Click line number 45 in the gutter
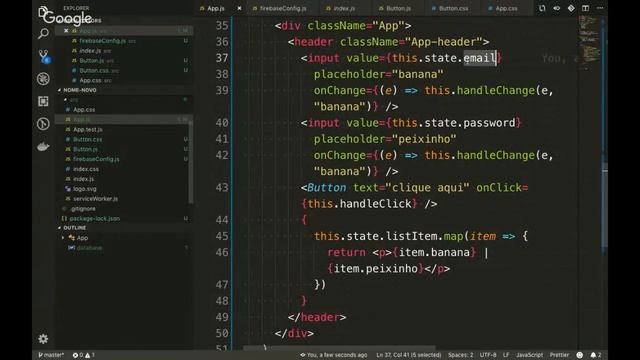This screenshot has height=360, width=640. (x=222, y=236)
